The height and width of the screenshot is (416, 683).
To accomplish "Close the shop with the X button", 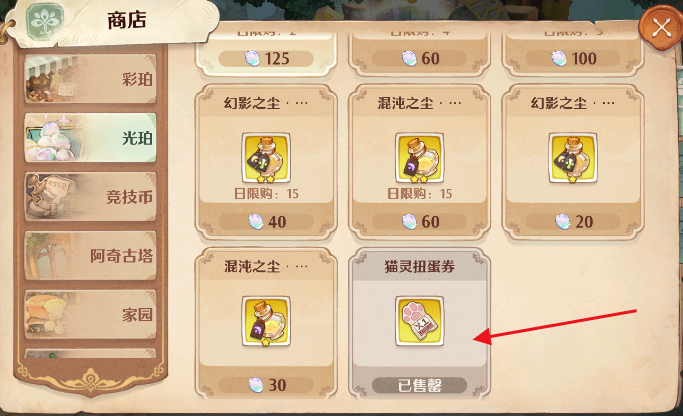I will pos(661,28).
